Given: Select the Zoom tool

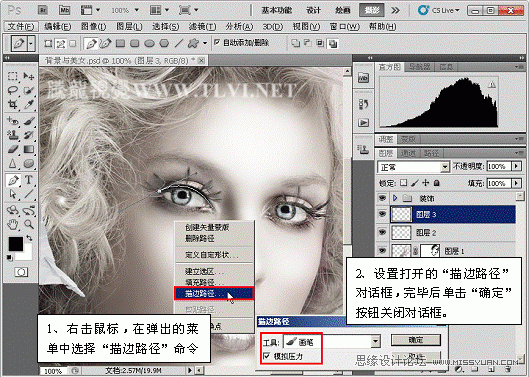Looking at the screenshot, I should [x=29, y=224].
